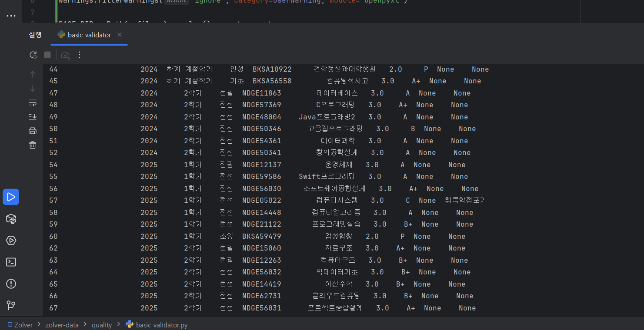
Task: Click course code NDGE21122
Action: pos(262,224)
